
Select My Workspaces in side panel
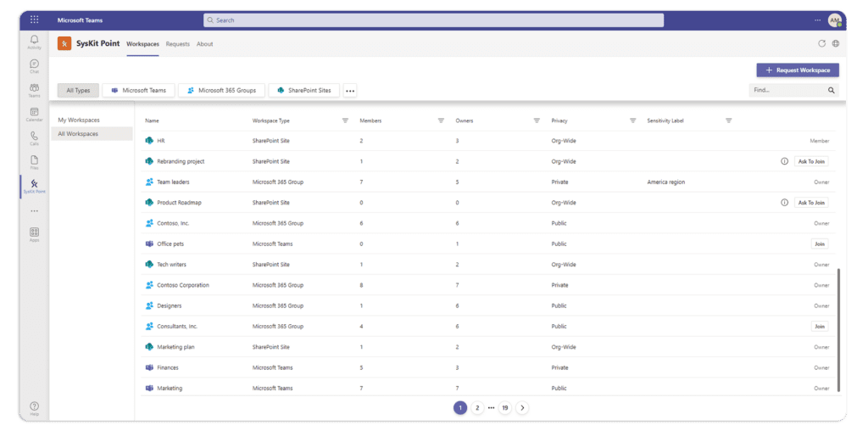92,120
